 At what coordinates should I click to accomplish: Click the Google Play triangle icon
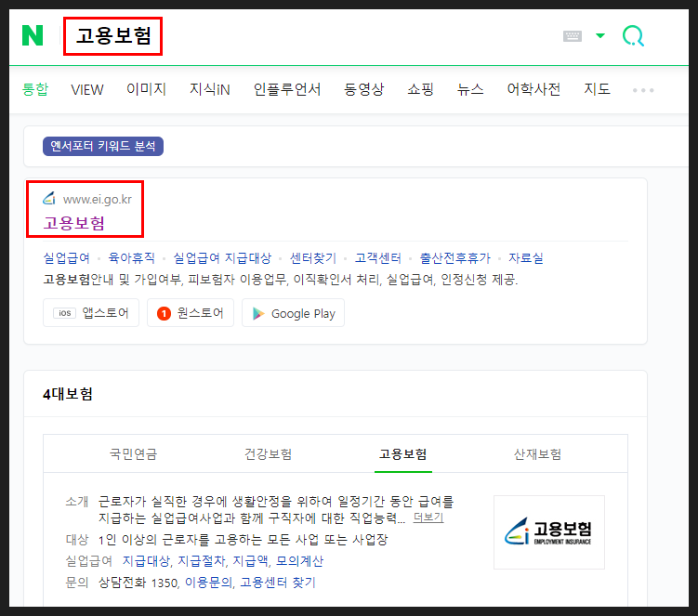258,314
